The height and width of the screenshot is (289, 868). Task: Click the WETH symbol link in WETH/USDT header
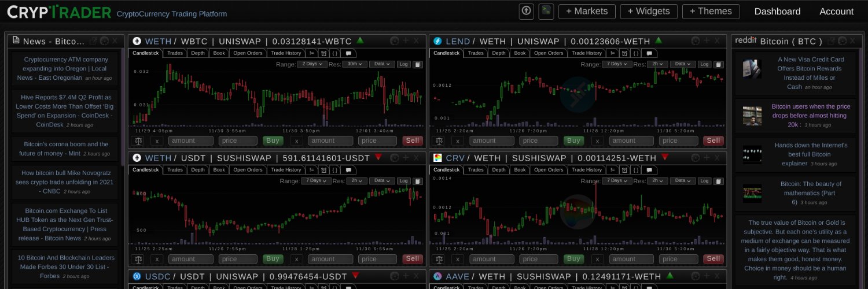point(158,158)
